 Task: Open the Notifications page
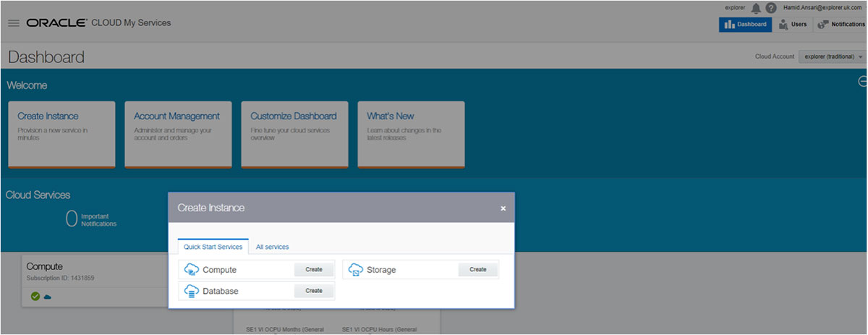tap(841, 25)
